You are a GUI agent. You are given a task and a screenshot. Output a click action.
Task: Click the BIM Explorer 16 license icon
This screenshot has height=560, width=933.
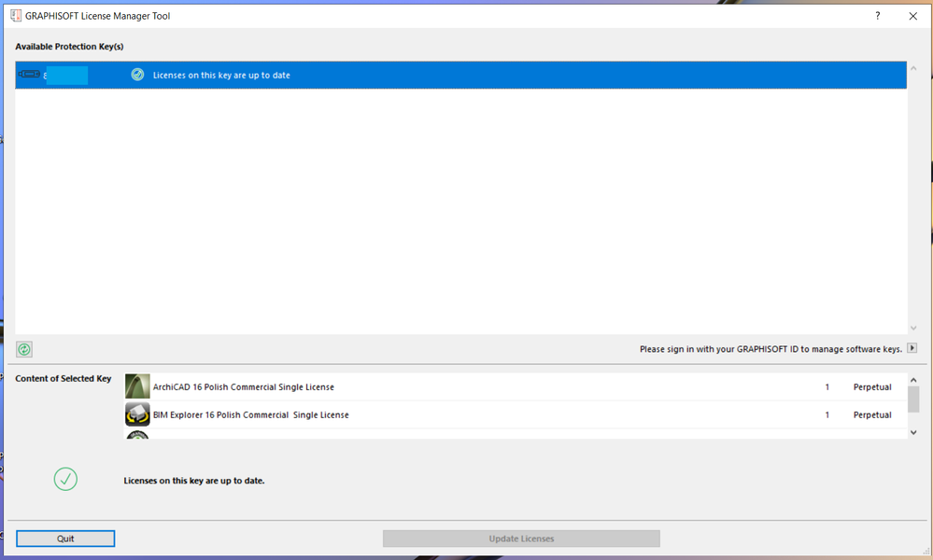137,414
